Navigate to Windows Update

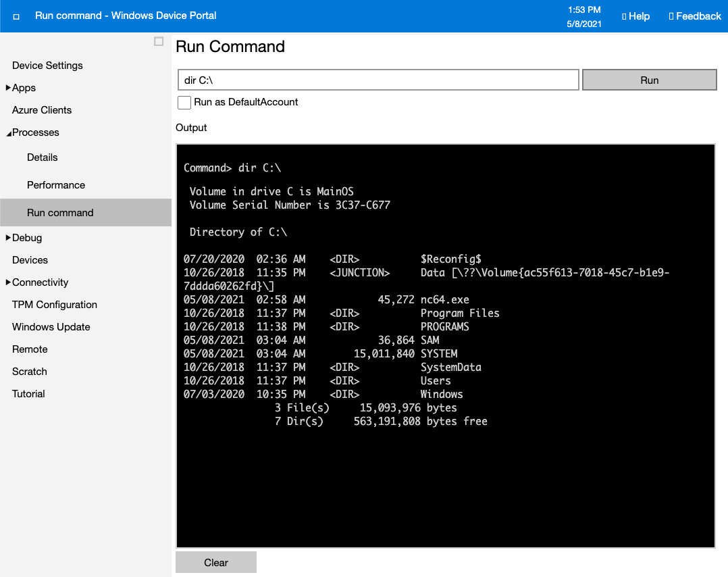(x=51, y=327)
